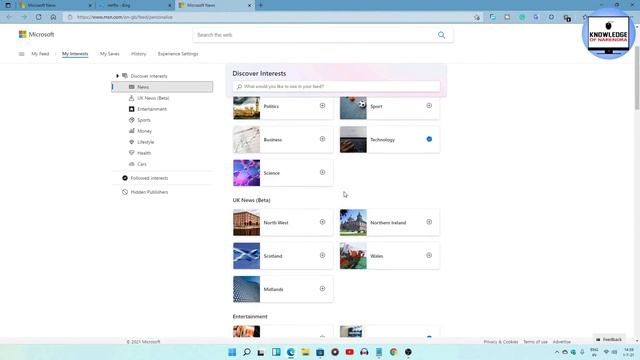This screenshot has width=640, height=360.
Task: Switch to My Feed tab
Action: [x=40, y=54]
